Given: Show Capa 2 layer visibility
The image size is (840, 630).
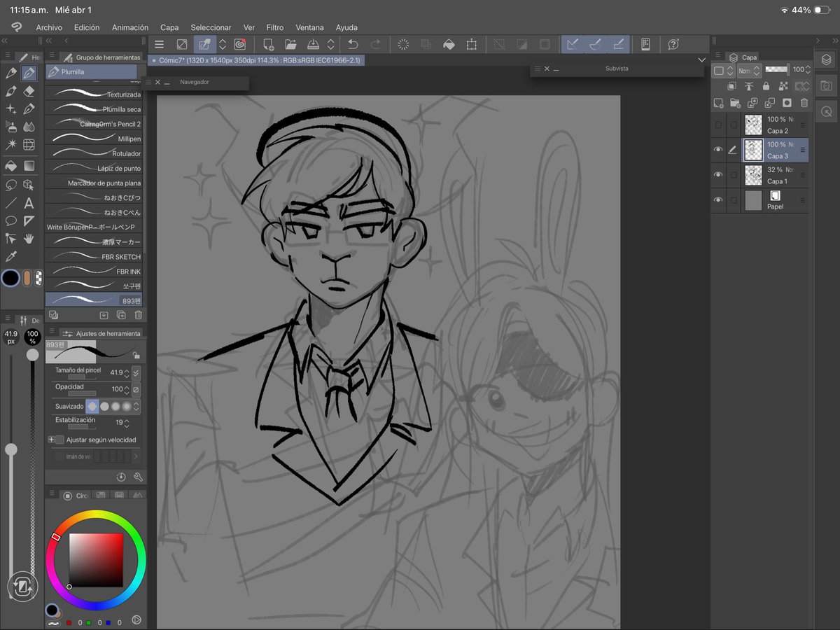Looking at the screenshot, I should pyautogui.click(x=717, y=125).
